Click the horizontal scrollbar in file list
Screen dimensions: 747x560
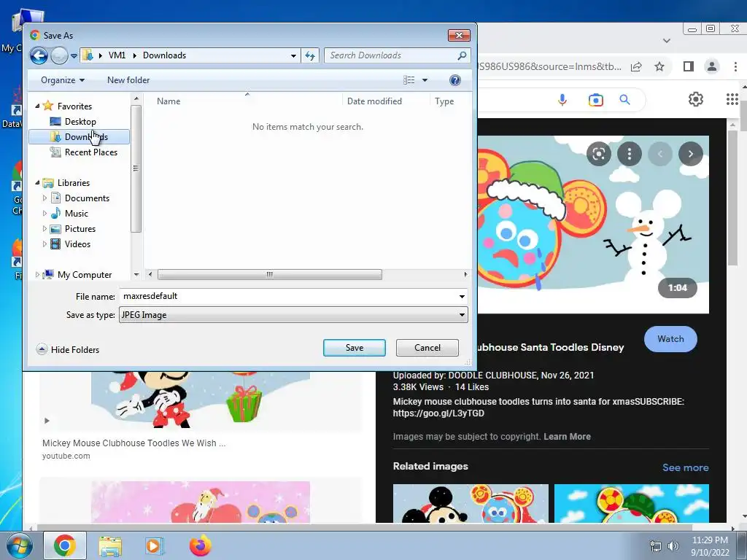click(x=270, y=274)
